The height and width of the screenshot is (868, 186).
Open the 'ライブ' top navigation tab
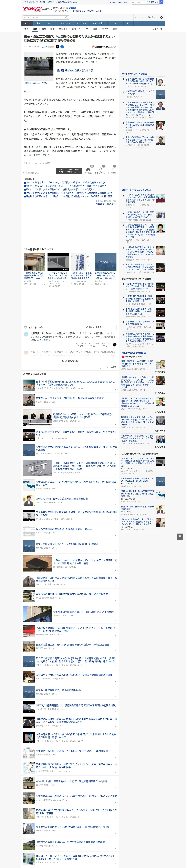(x=49, y=24)
